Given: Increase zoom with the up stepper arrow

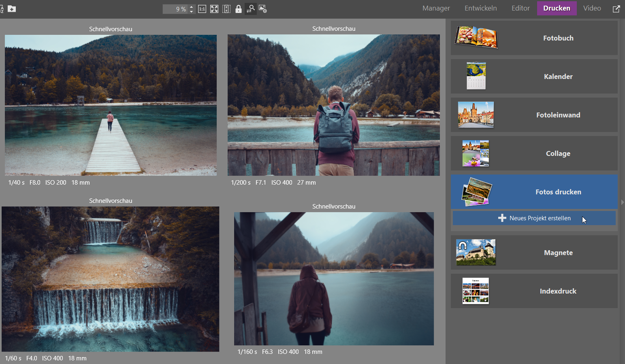Looking at the screenshot, I should coord(191,6).
